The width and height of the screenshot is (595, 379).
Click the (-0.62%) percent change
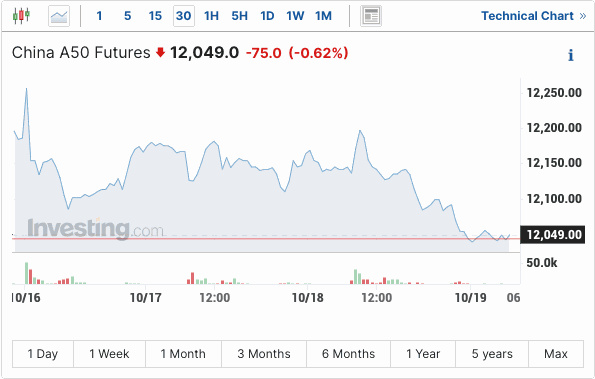tap(318, 53)
